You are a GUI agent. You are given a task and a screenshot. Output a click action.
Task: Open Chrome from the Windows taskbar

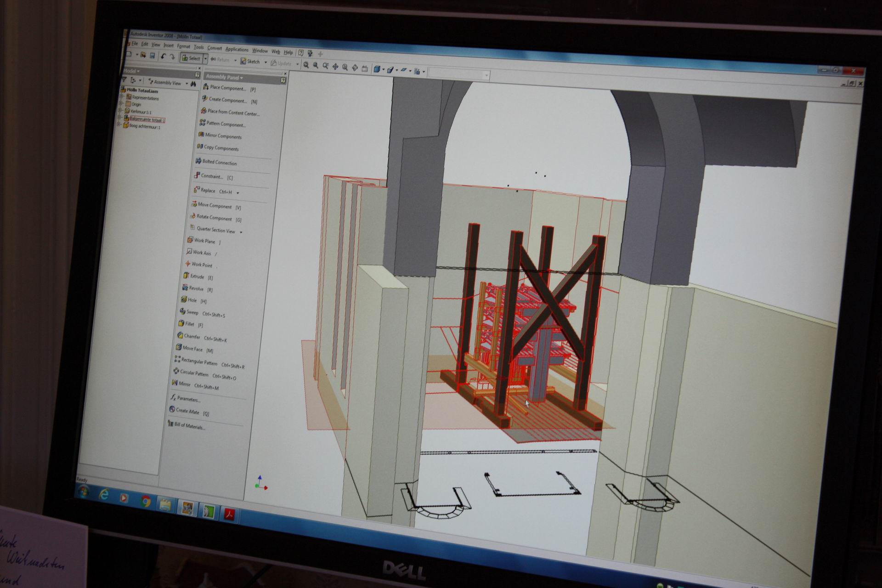point(146,502)
